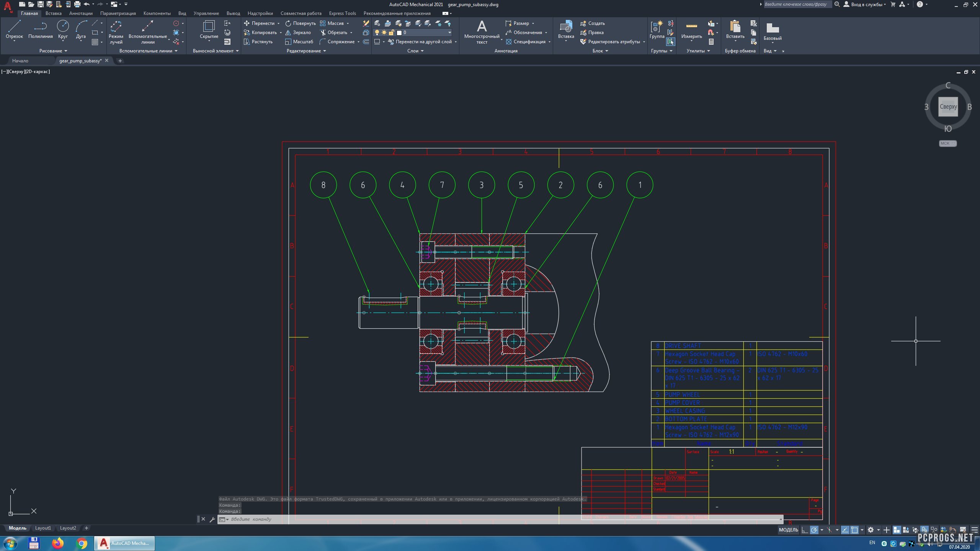Screen dimensions: 980x551
Task: Switch to the Layout1 tab
Action: point(43,528)
